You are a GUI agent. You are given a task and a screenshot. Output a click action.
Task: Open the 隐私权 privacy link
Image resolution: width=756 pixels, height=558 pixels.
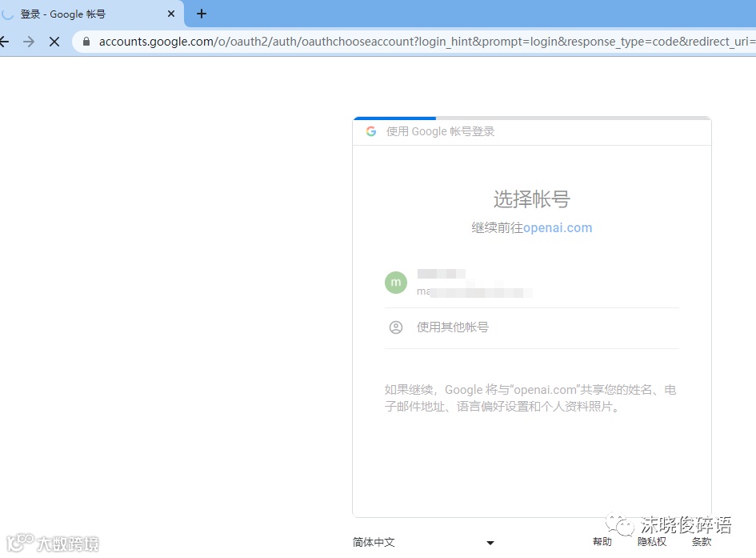[x=652, y=542]
